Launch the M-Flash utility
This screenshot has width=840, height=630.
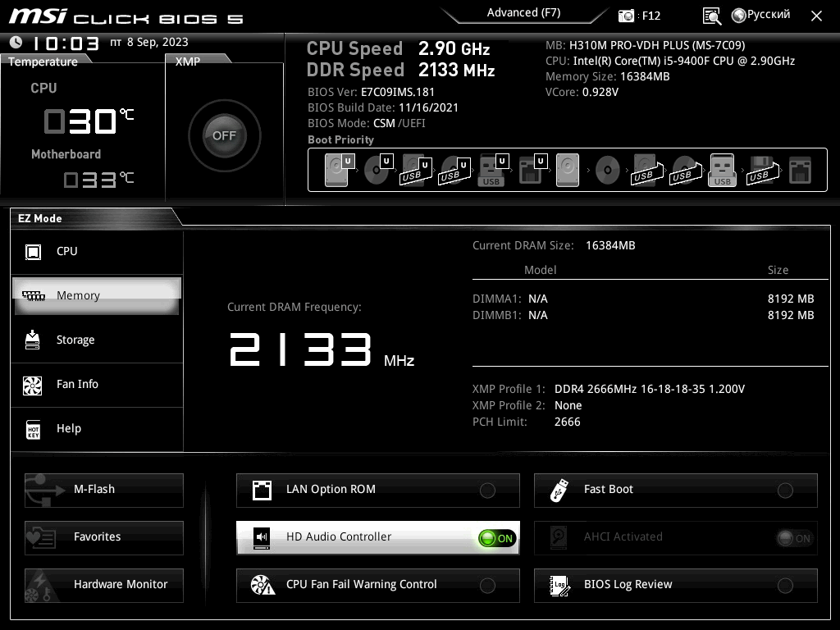104,491
